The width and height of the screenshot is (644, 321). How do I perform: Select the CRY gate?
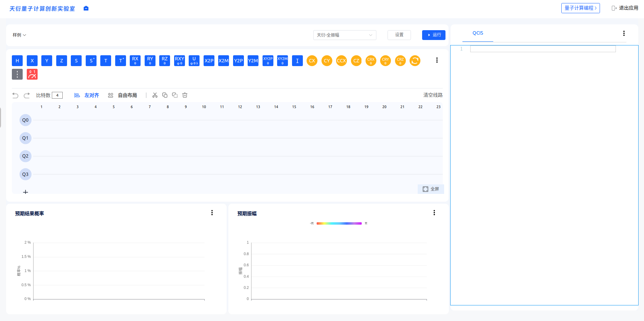coord(386,61)
